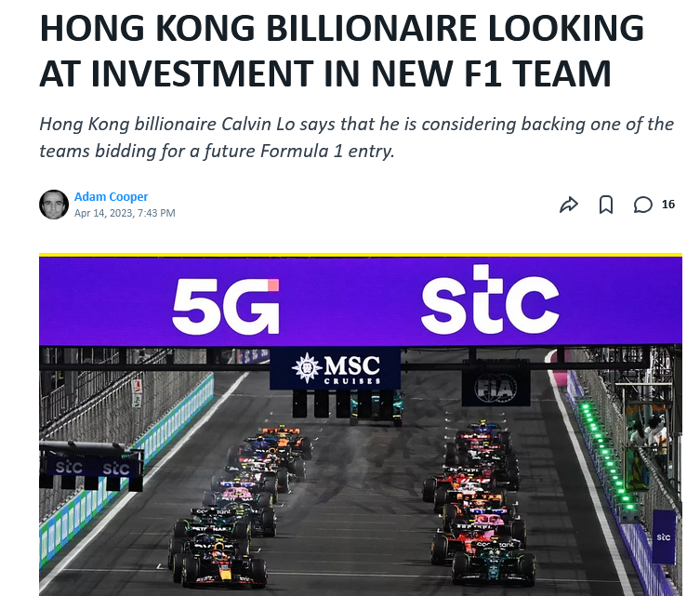Click the comment count 16

pos(667,205)
